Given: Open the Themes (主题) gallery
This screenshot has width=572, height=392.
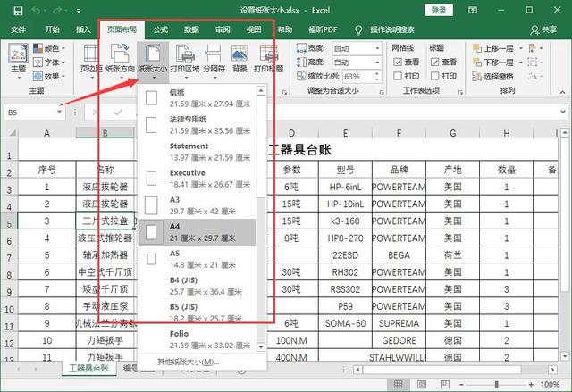Looking at the screenshot, I should (x=18, y=62).
